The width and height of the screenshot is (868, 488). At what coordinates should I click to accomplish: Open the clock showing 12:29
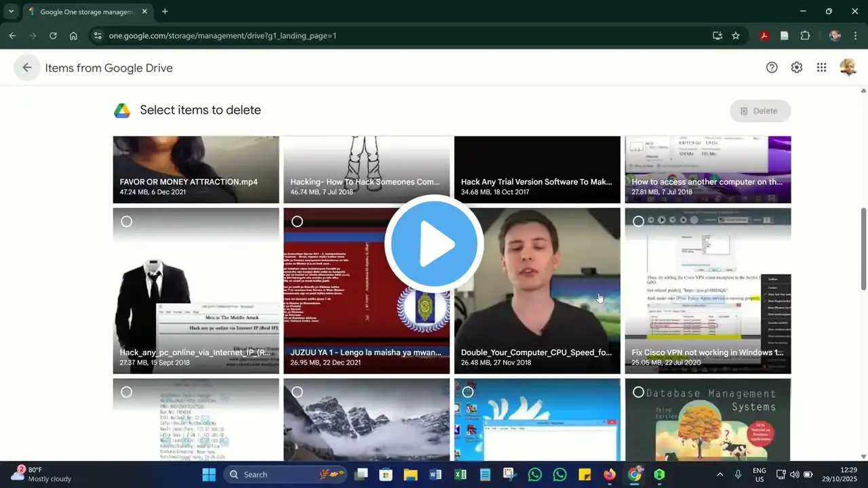tap(839, 474)
